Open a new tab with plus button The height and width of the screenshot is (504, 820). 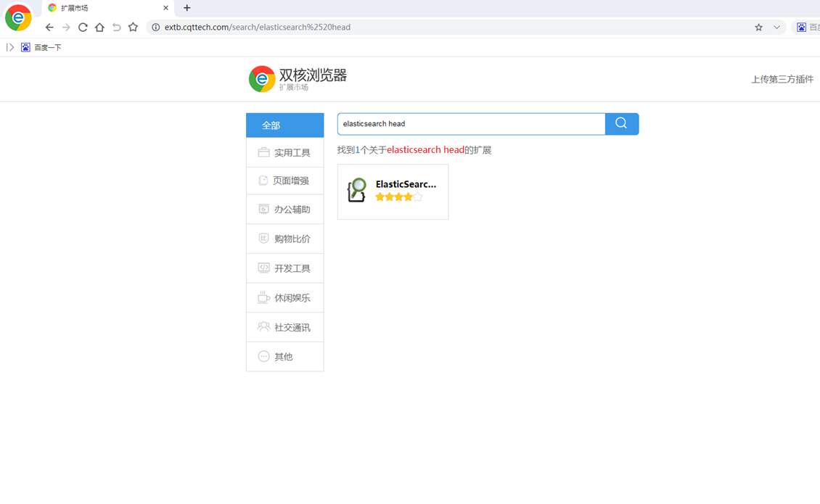coord(186,8)
